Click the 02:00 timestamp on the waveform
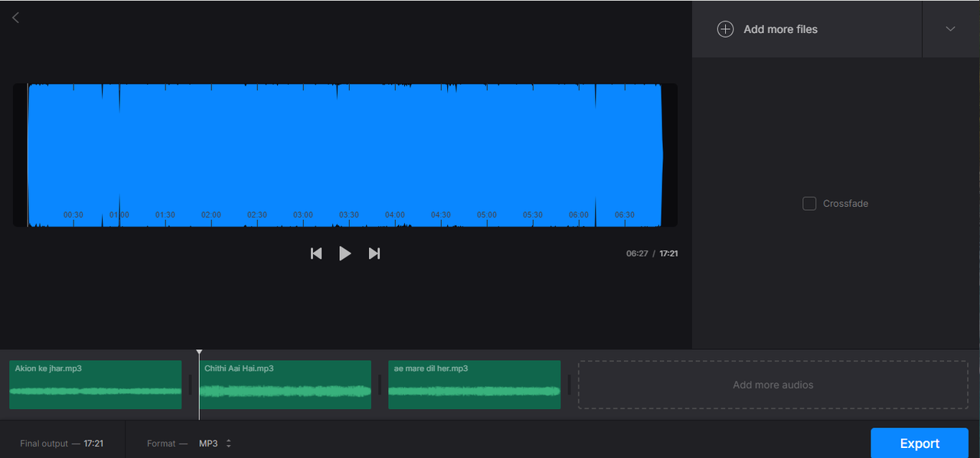This screenshot has width=980, height=458. click(x=211, y=215)
